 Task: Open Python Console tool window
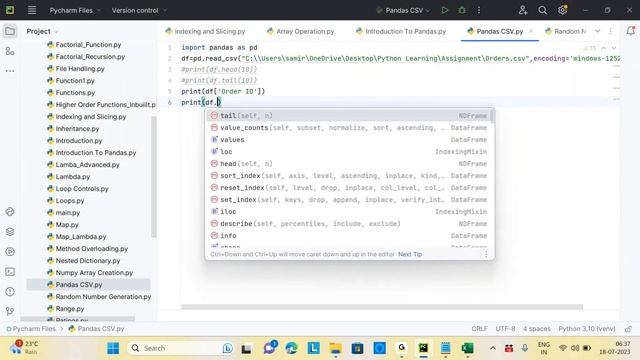tap(10, 211)
